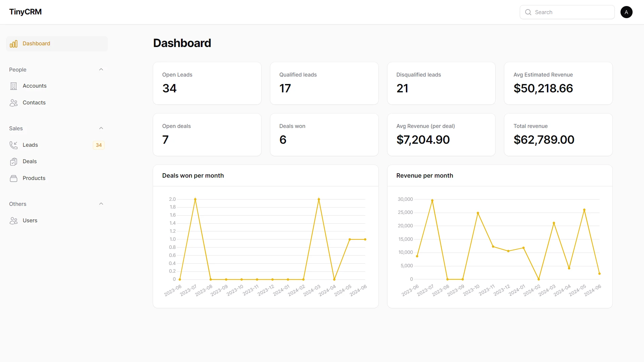
Task: Collapse the Sales section chevron
Action: pyautogui.click(x=101, y=128)
